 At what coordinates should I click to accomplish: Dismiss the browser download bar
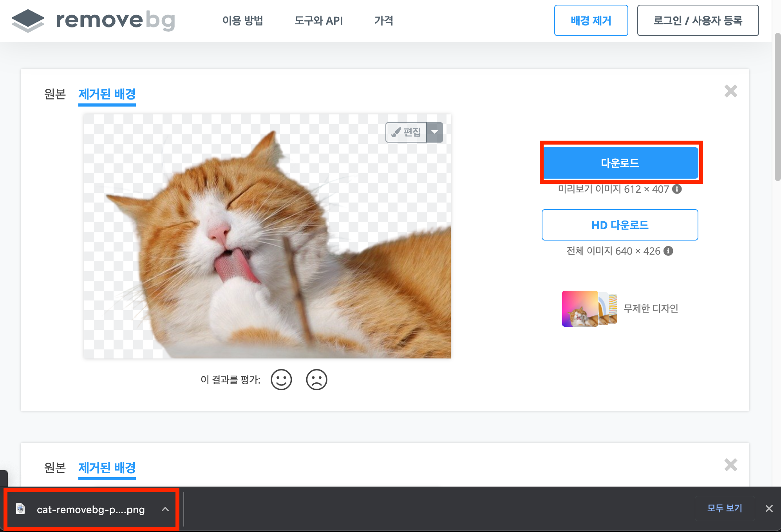[x=769, y=508]
